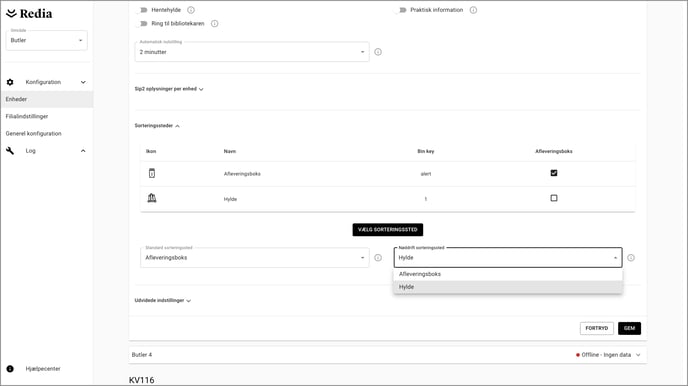
Task: Open Enheder in the sidebar
Action: pos(47,99)
